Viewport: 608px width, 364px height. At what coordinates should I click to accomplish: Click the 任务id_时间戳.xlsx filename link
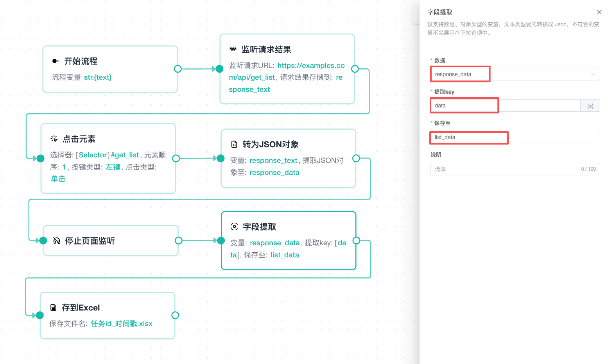pyautogui.click(x=122, y=324)
